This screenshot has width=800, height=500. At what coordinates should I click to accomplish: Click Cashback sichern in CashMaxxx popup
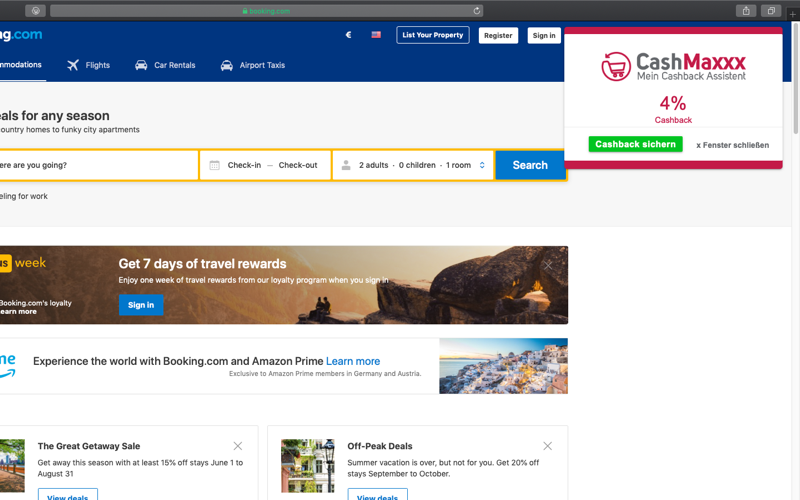[x=635, y=144]
